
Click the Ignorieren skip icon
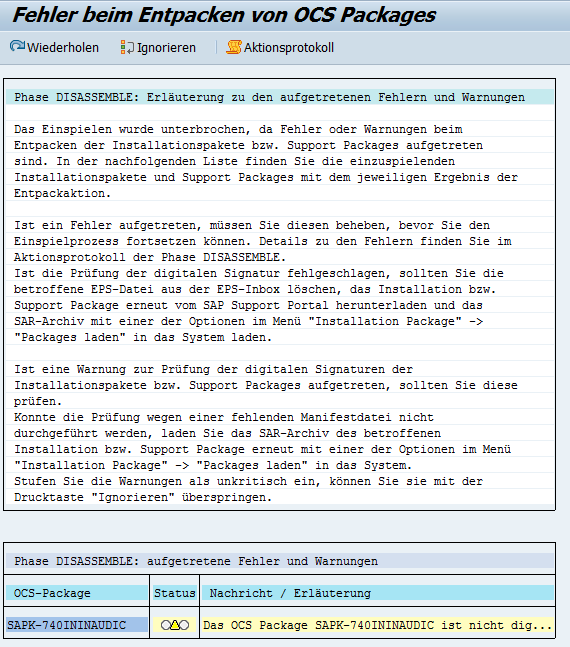tap(127, 47)
